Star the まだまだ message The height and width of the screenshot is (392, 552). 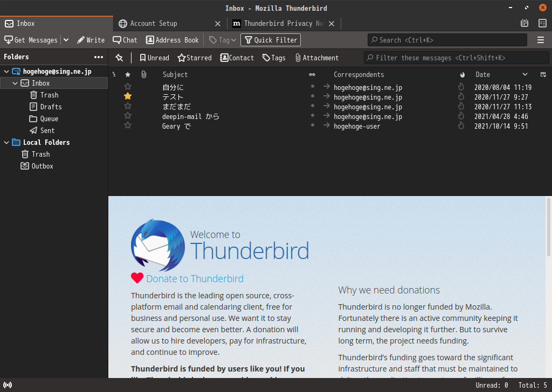click(x=128, y=106)
